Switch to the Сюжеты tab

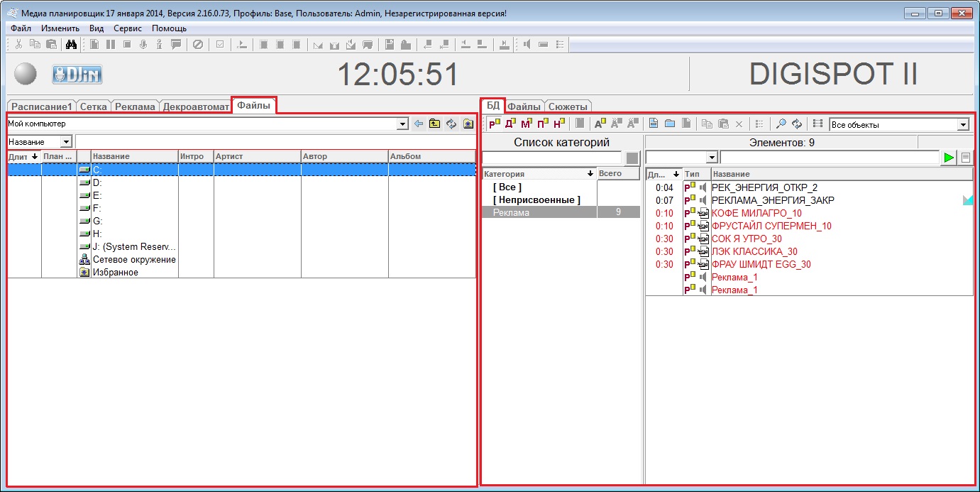click(x=568, y=106)
